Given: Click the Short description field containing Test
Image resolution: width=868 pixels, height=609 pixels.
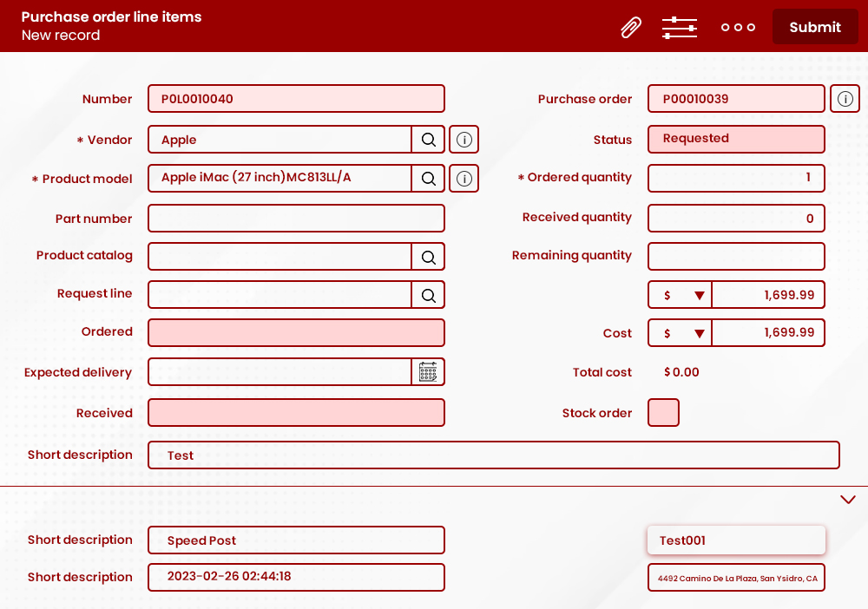Looking at the screenshot, I should click(x=494, y=455).
